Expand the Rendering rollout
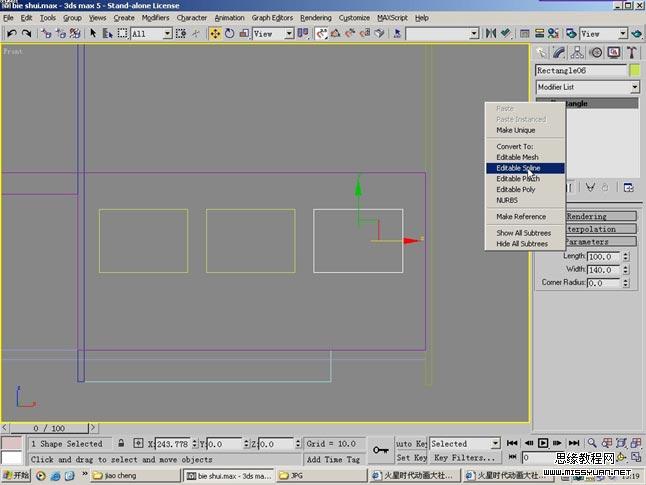 (601, 216)
